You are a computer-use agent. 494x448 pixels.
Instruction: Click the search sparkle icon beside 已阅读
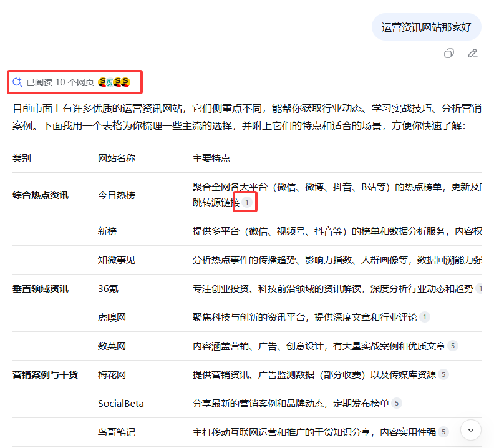coord(17,82)
